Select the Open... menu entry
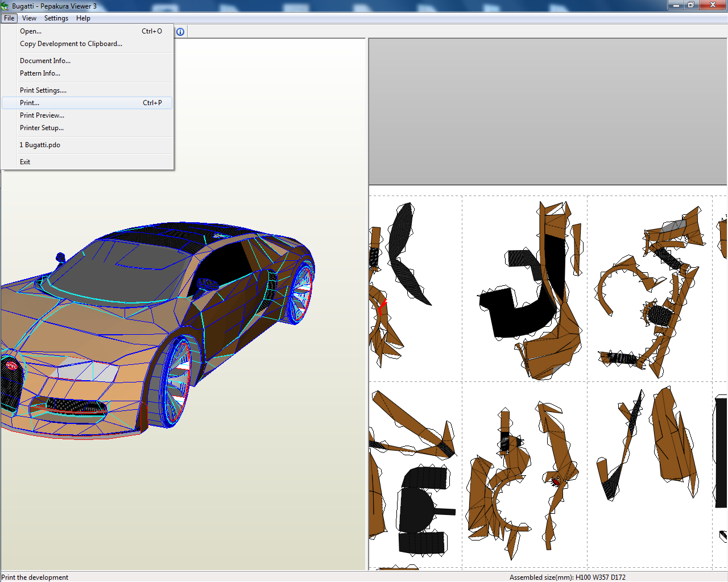This screenshot has height=582, width=728. click(30, 31)
